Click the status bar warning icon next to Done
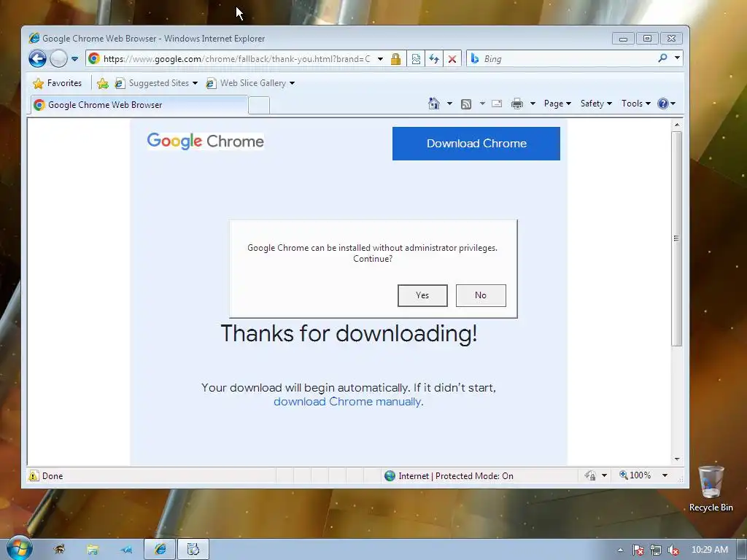The width and height of the screenshot is (747, 560). coord(34,475)
